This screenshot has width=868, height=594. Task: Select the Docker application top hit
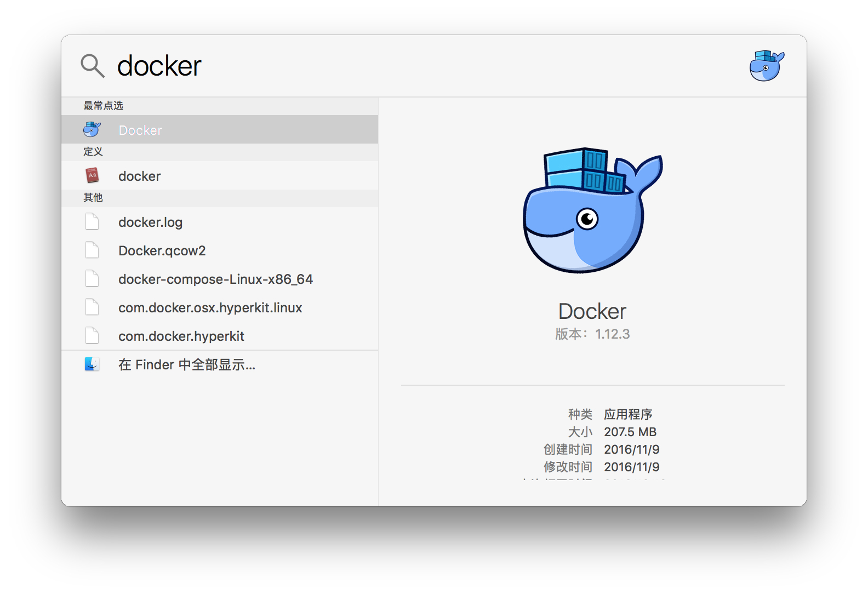pyautogui.click(x=220, y=130)
